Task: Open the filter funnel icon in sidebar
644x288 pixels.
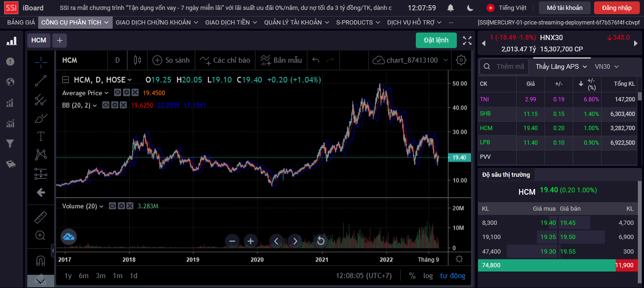Action: 10,144
